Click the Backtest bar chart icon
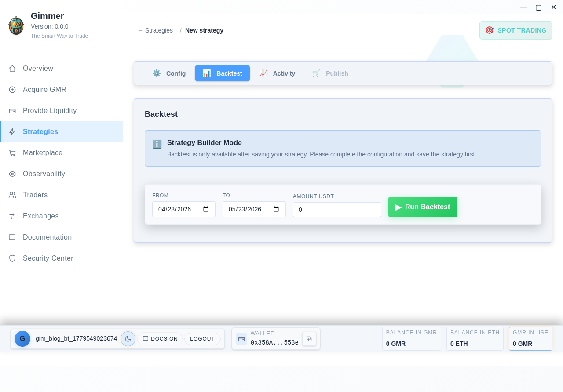Viewport: 563px width, 392px height. click(207, 73)
